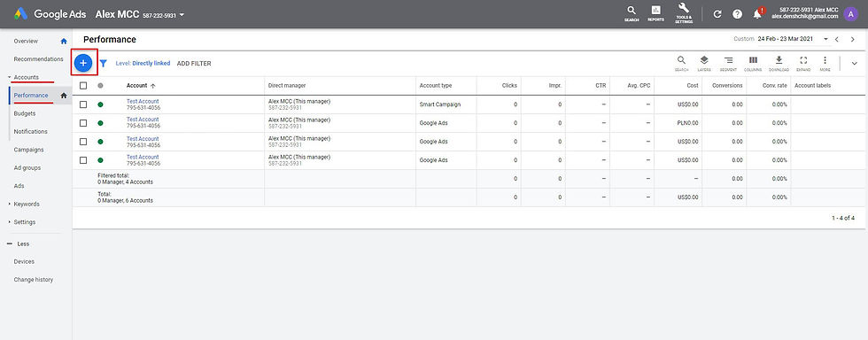
Task: Select Performance in the sidebar
Action: pos(31,96)
